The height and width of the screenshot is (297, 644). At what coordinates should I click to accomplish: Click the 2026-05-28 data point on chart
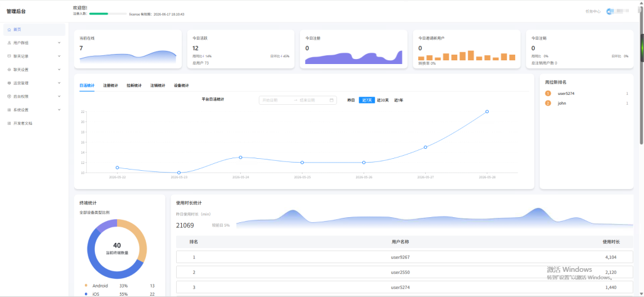click(487, 112)
